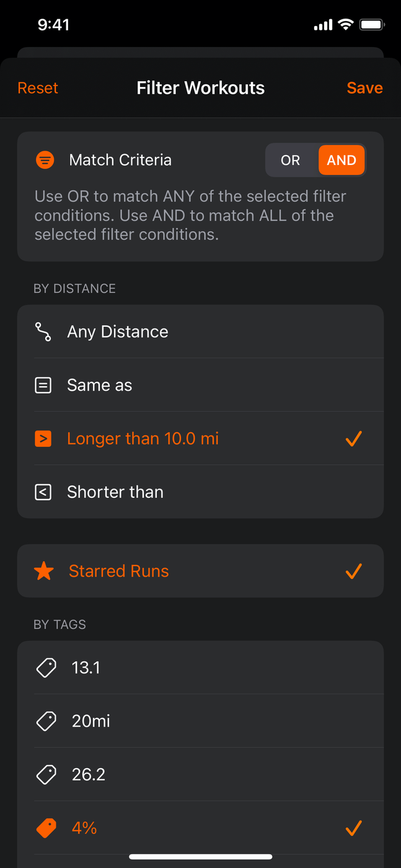Image resolution: width=401 pixels, height=868 pixels.
Task: Tap the 26.2 tag icon
Action: click(46, 774)
